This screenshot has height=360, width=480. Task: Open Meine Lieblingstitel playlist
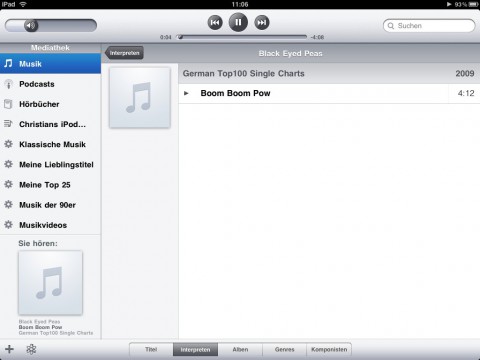pyautogui.click(x=50, y=164)
